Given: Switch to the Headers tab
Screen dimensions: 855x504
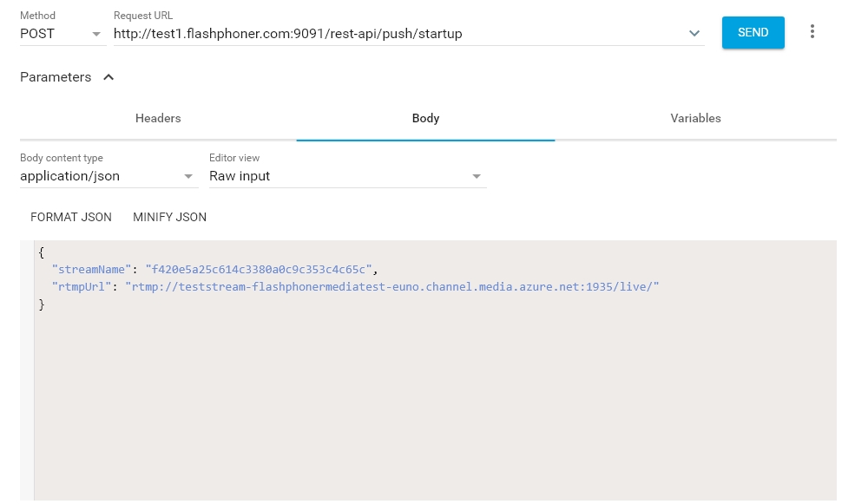Looking at the screenshot, I should tap(158, 119).
